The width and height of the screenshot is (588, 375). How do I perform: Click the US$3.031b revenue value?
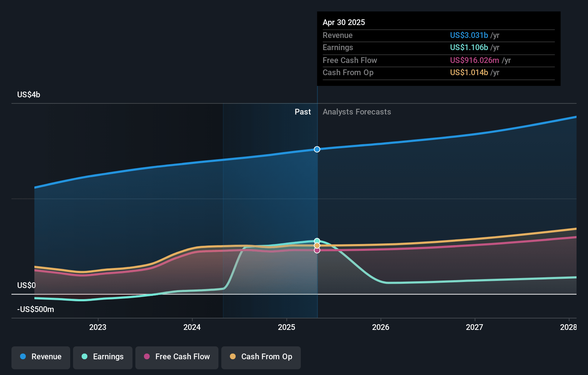tap(469, 35)
